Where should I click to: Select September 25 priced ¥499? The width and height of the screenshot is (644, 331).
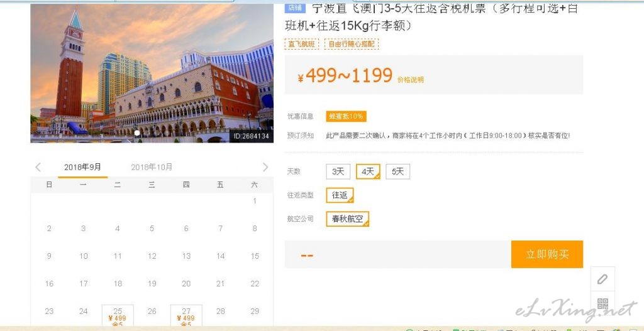point(118,315)
